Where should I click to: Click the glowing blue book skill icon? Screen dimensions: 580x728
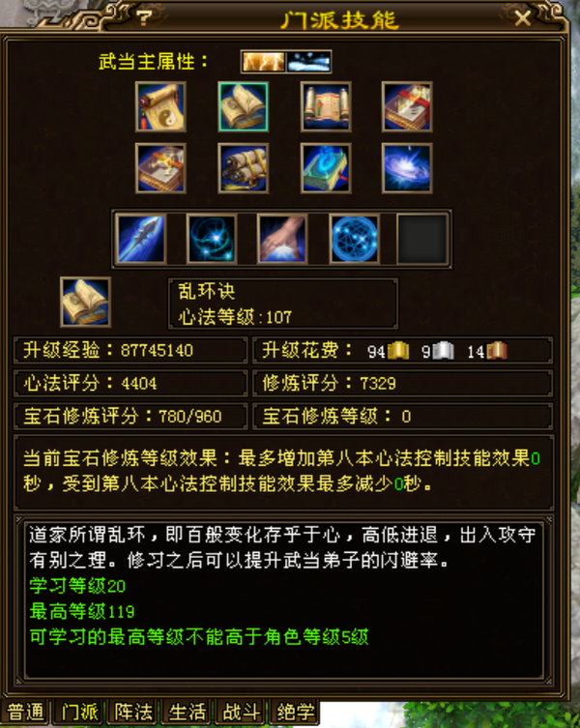click(x=326, y=168)
